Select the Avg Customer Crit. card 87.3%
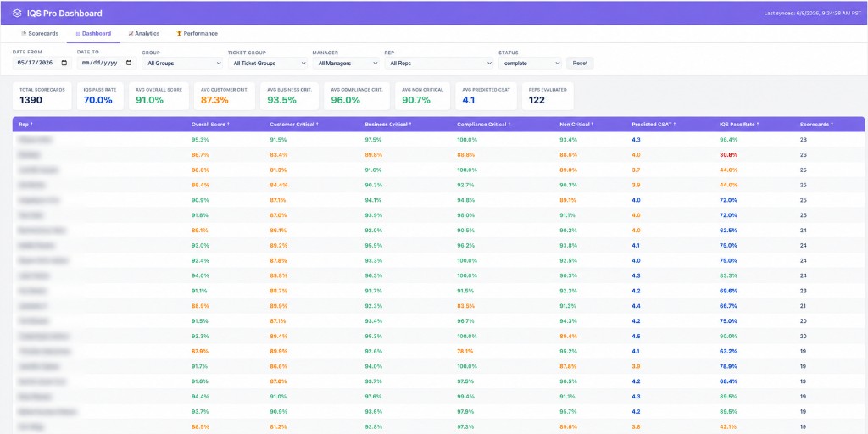The height and width of the screenshot is (434, 868). pyautogui.click(x=225, y=96)
